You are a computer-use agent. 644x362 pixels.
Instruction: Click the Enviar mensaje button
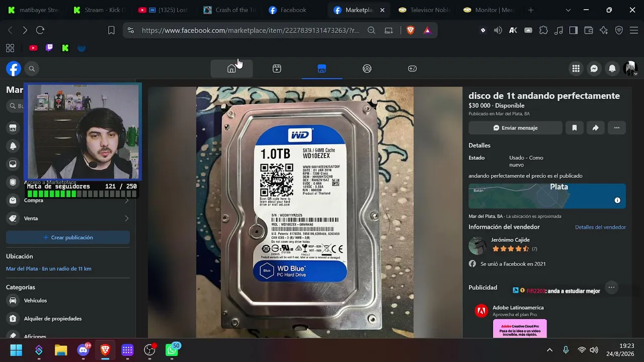515,128
